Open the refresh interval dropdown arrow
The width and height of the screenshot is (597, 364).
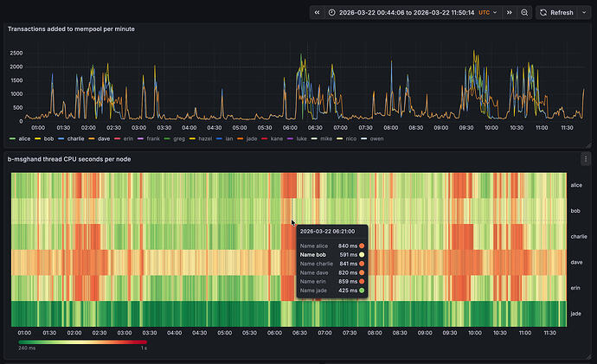pos(582,13)
